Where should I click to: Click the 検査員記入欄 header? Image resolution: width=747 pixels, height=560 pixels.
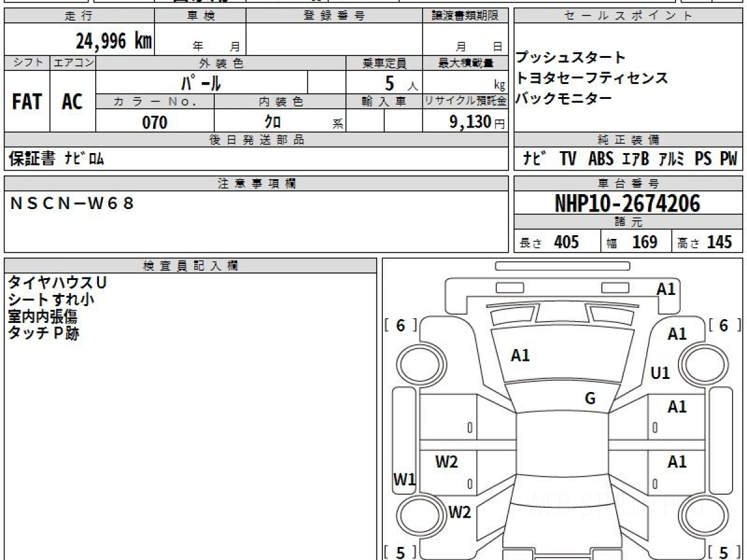tap(190, 266)
